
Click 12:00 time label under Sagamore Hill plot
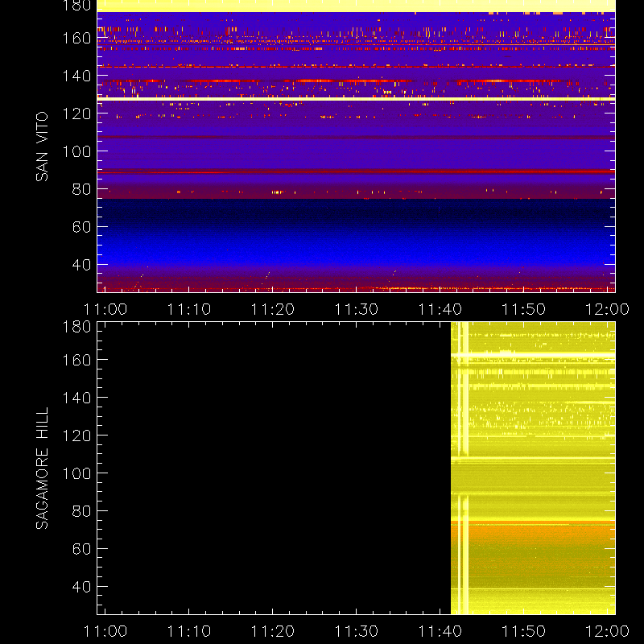(607, 631)
